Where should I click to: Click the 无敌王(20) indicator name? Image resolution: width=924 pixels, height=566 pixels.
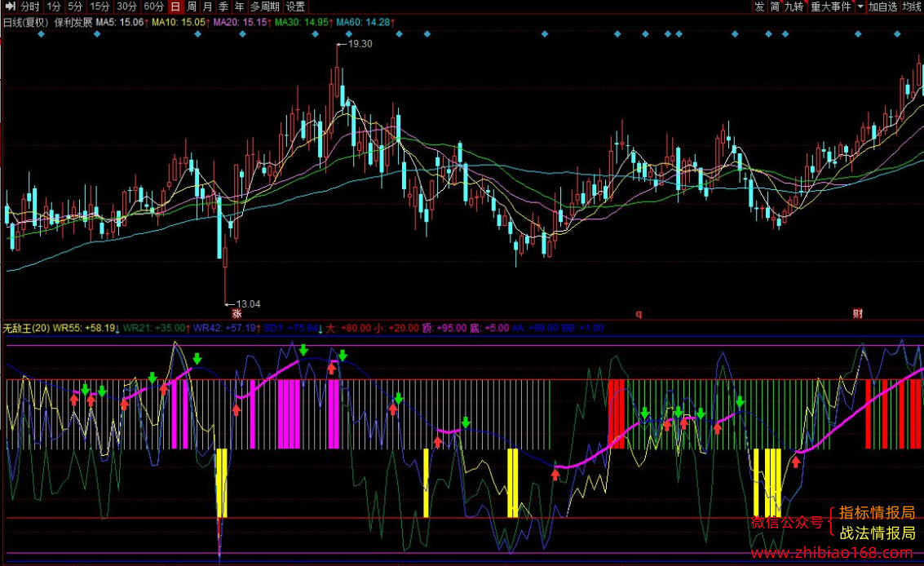tap(27, 328)
